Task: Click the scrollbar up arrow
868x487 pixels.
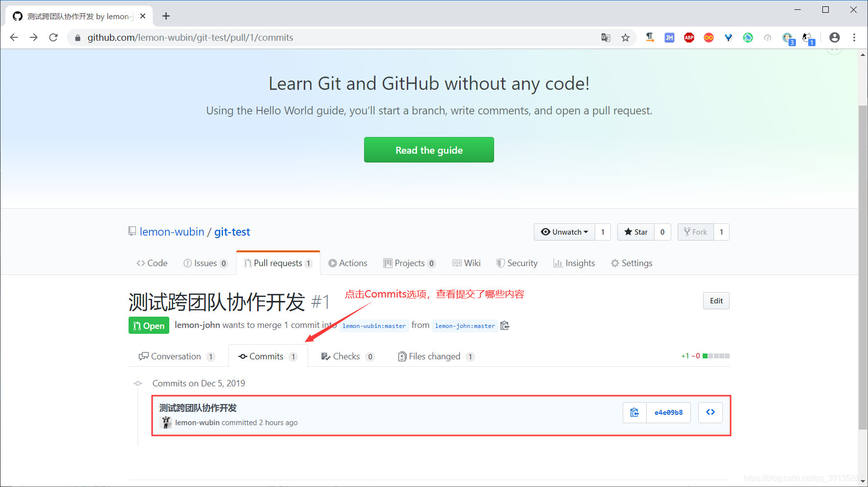Action: pyautogui.click(x=863, y=54)
